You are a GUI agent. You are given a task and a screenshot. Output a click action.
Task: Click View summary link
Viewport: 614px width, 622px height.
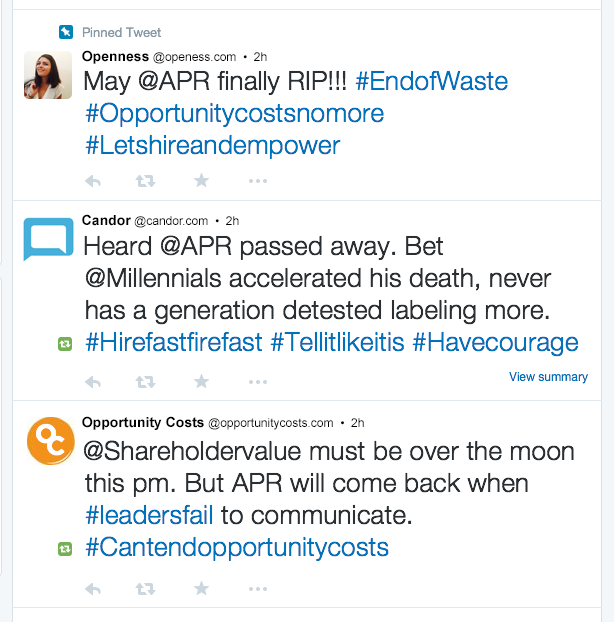tap(548, 377)
